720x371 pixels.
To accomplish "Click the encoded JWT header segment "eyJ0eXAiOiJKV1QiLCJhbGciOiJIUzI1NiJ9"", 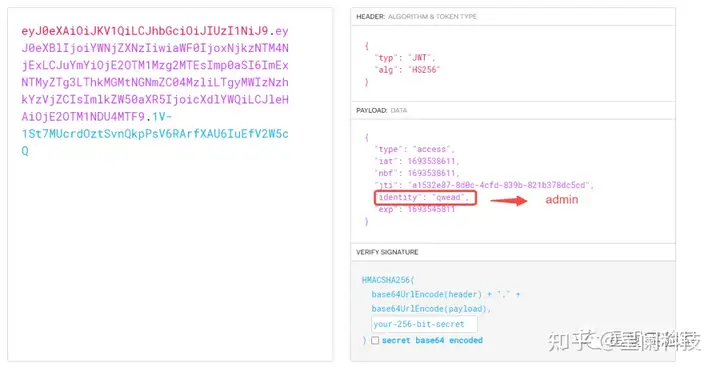I will coord(145,31).
